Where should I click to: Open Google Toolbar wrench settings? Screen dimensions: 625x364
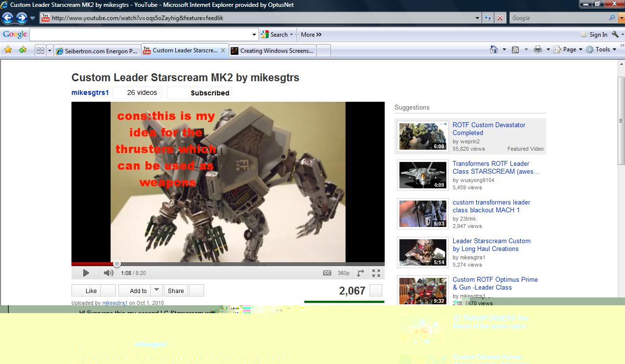pyautogui.click(x=615, y=35)
